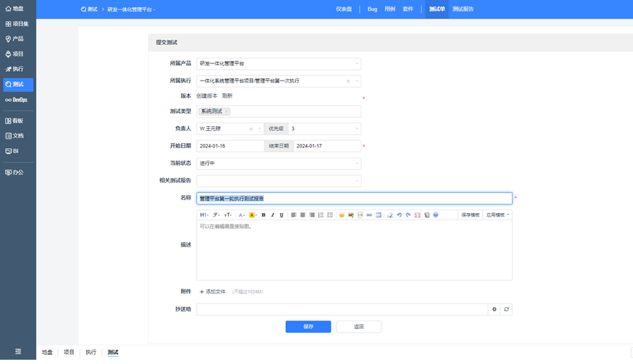Open the text color picker
Image resolution: width=633 pixels, height=364 pixels.
tap(242, 215)
